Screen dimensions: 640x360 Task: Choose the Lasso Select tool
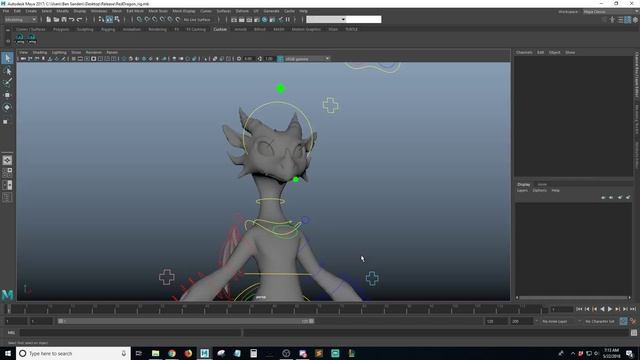tap(7, 71)
